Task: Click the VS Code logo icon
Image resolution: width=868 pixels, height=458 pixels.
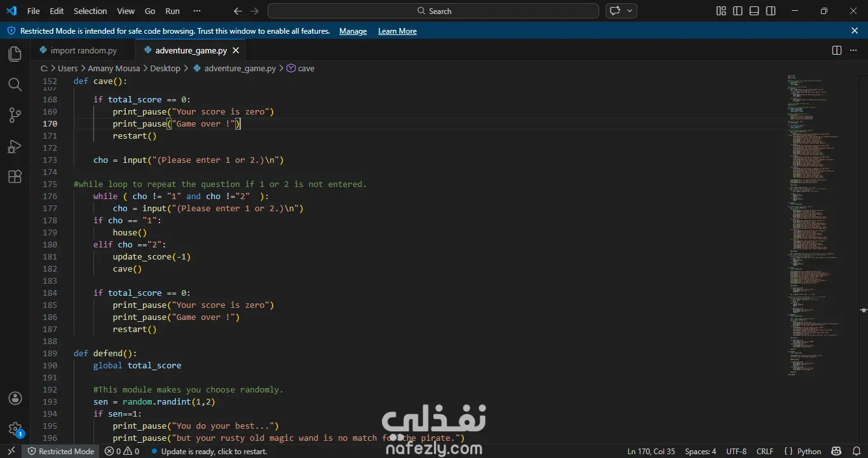Action: pos(11,11)
